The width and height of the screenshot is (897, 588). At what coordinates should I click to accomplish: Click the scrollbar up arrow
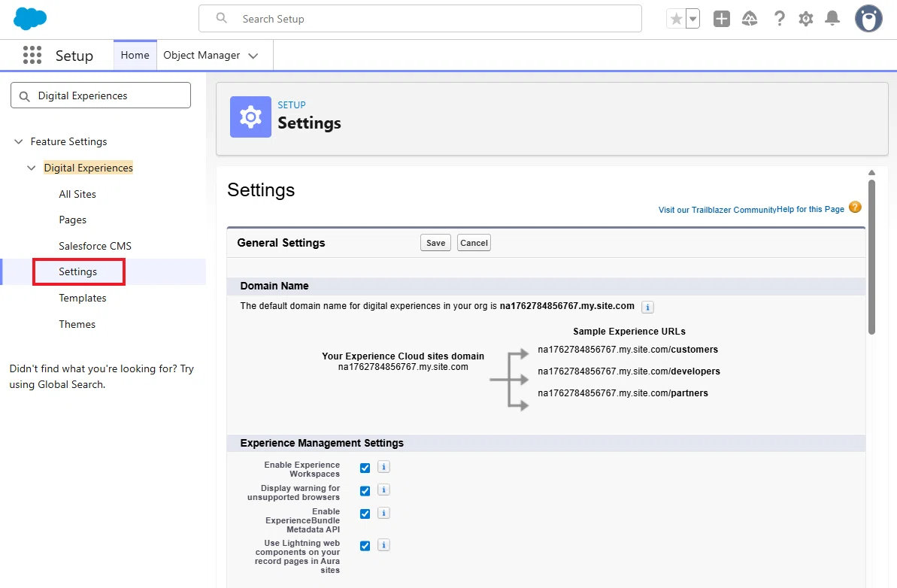tap(871, 172)
